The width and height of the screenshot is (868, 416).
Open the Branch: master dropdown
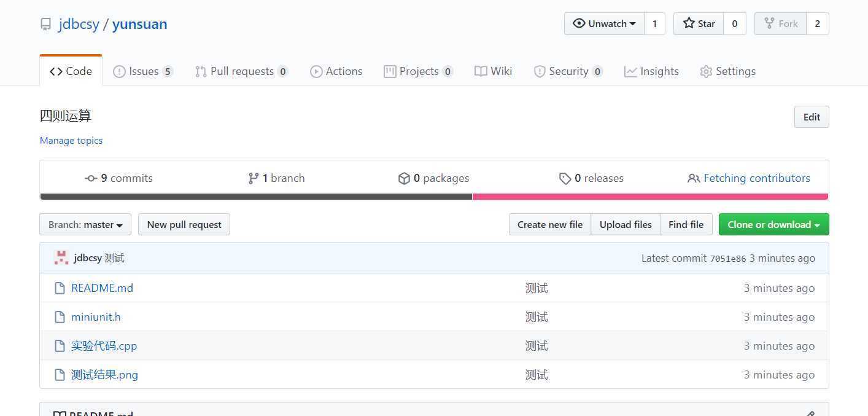pyautogui.click(x=85, y=224)
